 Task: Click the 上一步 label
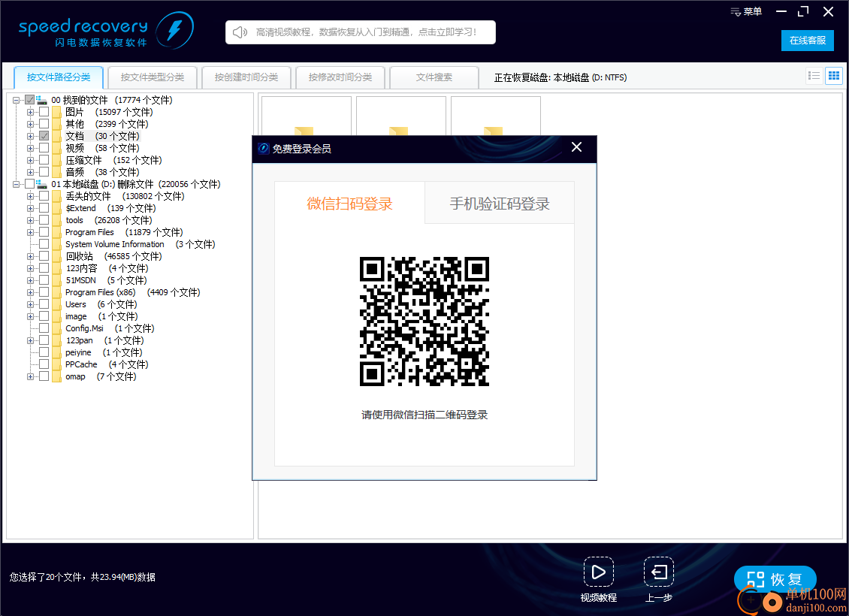(x=659, y=598)
